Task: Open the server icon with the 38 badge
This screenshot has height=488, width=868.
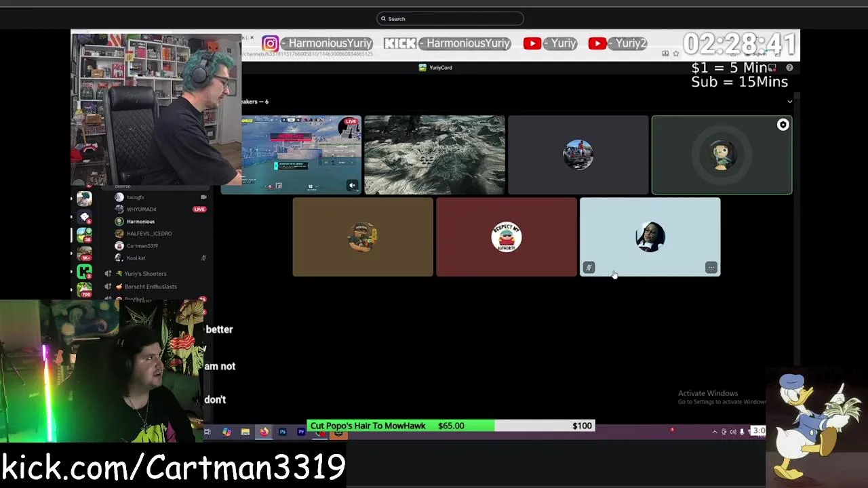Action: (x=84, y=235)
